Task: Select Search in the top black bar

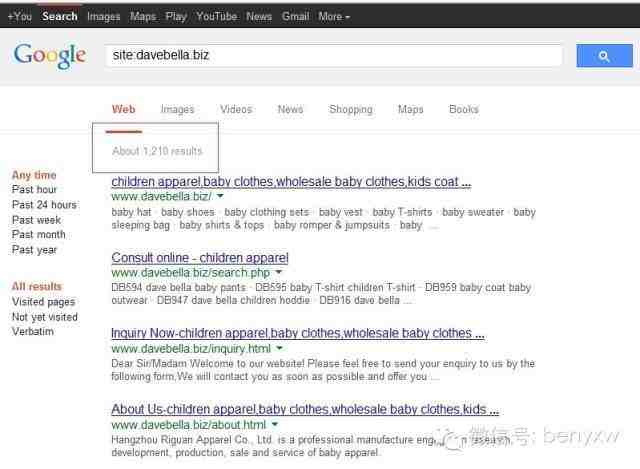Action: (x=60, y=17)
